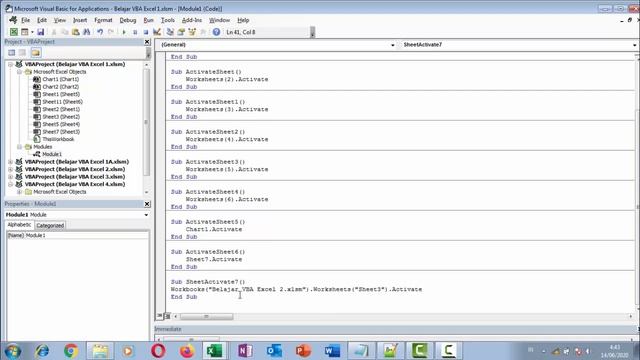Collapse the Modules folder under Belajar VBA Excel 1.xlsm
This screenshot has width=640, height=360.
click(19, 147)
